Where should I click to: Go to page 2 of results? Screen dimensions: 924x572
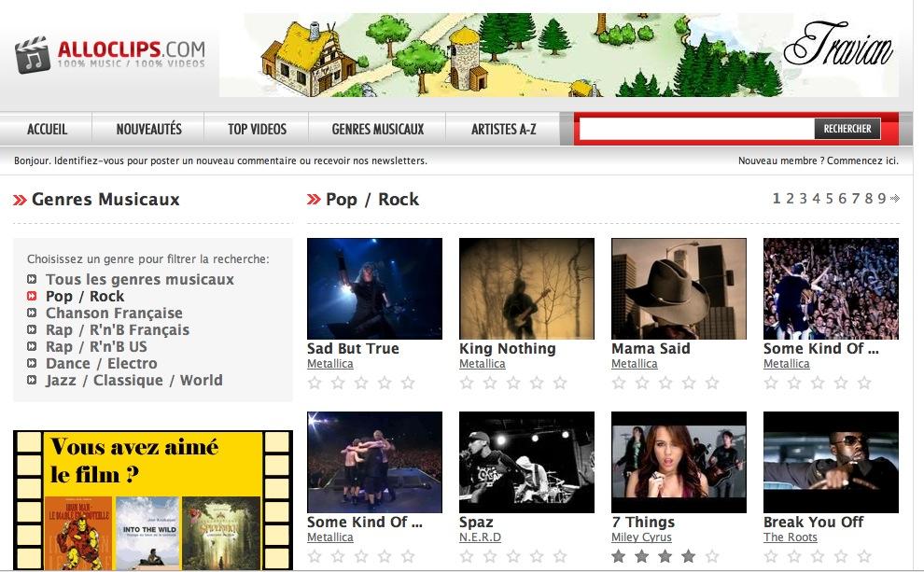click(x=790, y=199)
